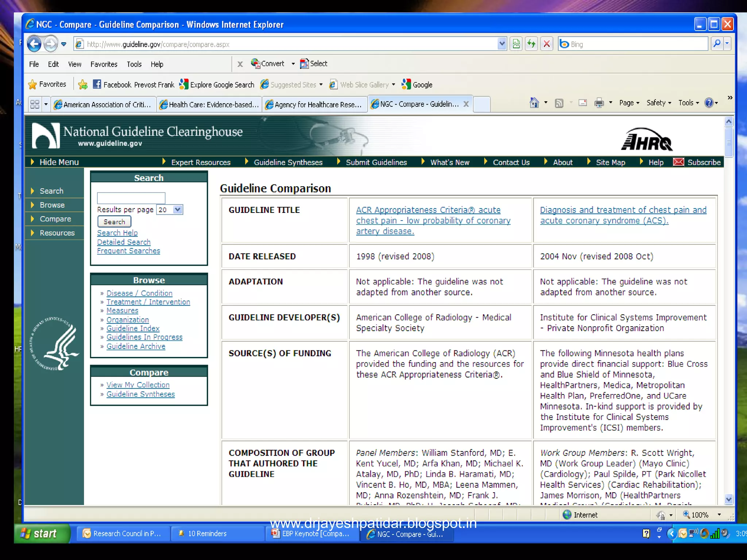Open the command bar Tools dropdown
Image resolution: width=747 pixels, height=560 pixels.
pyautogui.click(x=689, y=103)
